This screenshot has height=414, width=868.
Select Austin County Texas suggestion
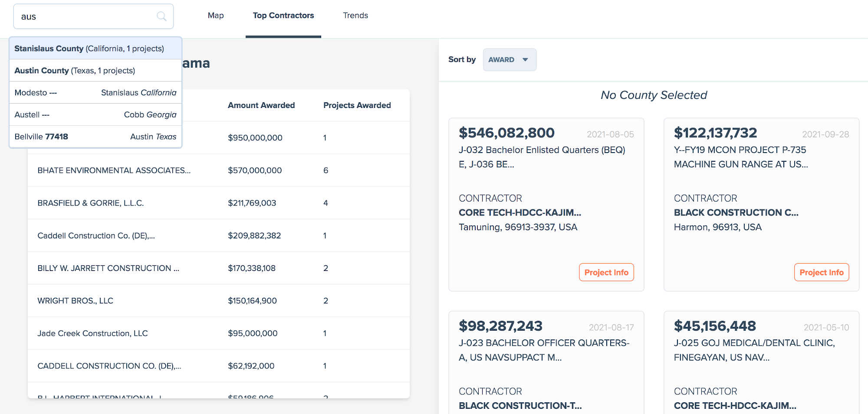tap(95, 71)
